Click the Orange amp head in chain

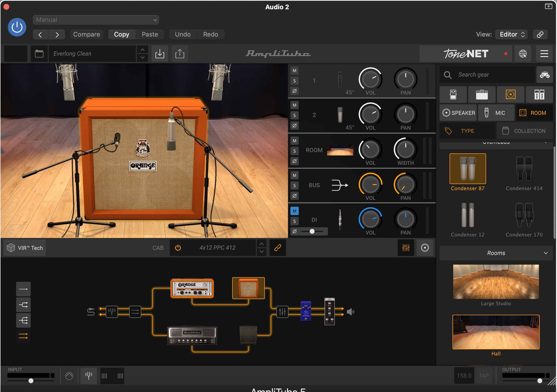coord(192,289)
